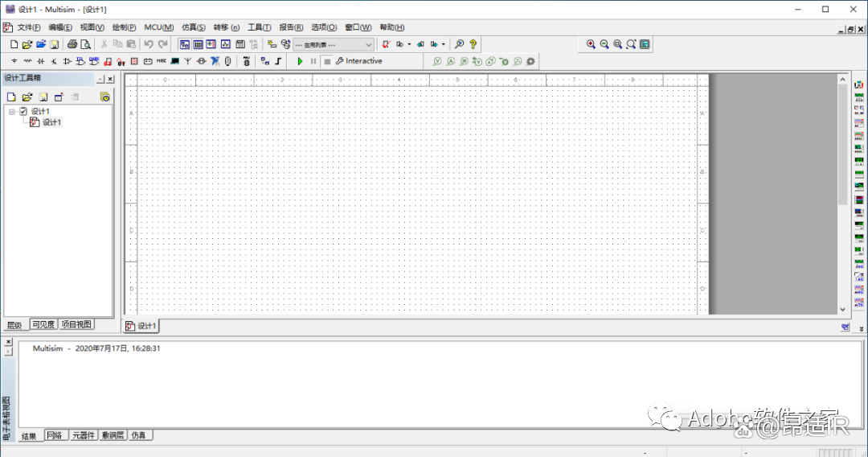Click the New design file icon
This screenshot has height=457, width=868.
click(14, 44)
